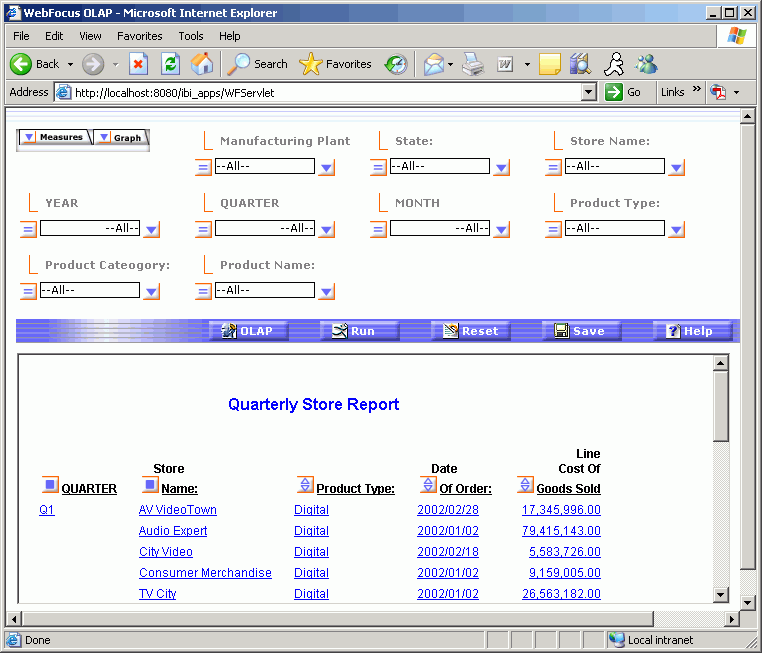Open selection list icon for Product Type filter
Viewport: 762px width, 653px height.
pos(553,229)
